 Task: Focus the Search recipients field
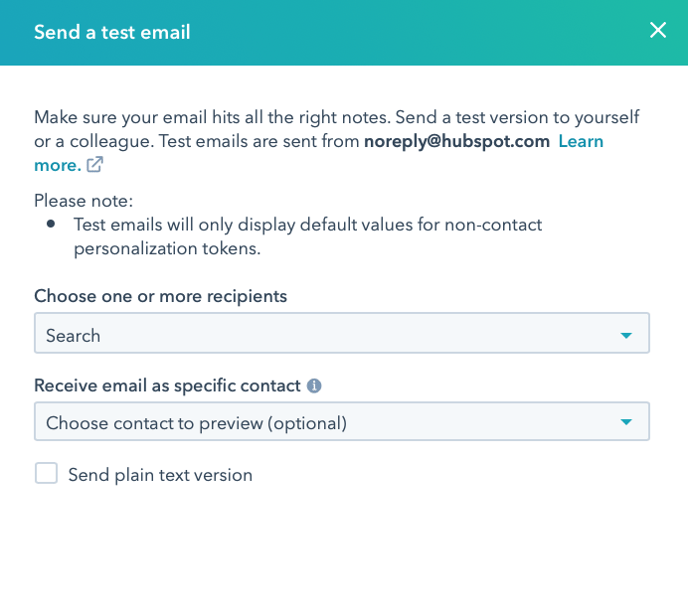[342, 333]
